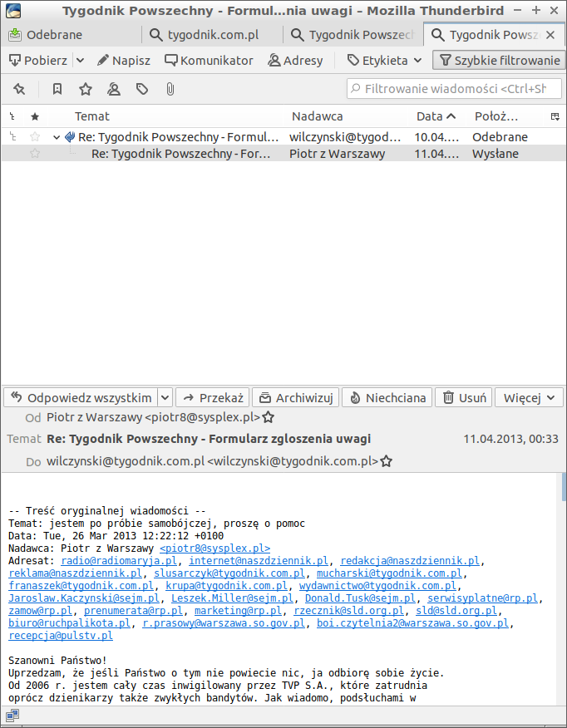Click the recepcja@pulstv.pl link
Image resolution: width=567 pixels, height=728 pixels.
click(x=61, y=636)
